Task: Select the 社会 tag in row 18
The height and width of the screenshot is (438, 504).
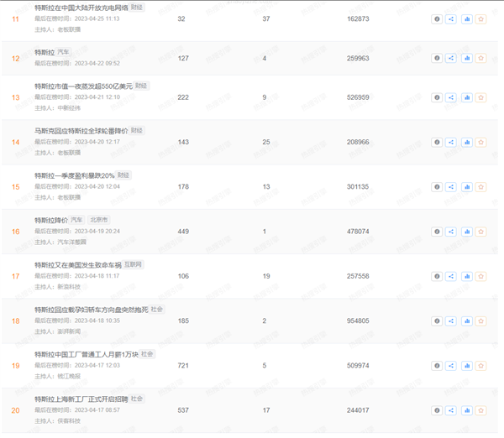Action: 157,309
